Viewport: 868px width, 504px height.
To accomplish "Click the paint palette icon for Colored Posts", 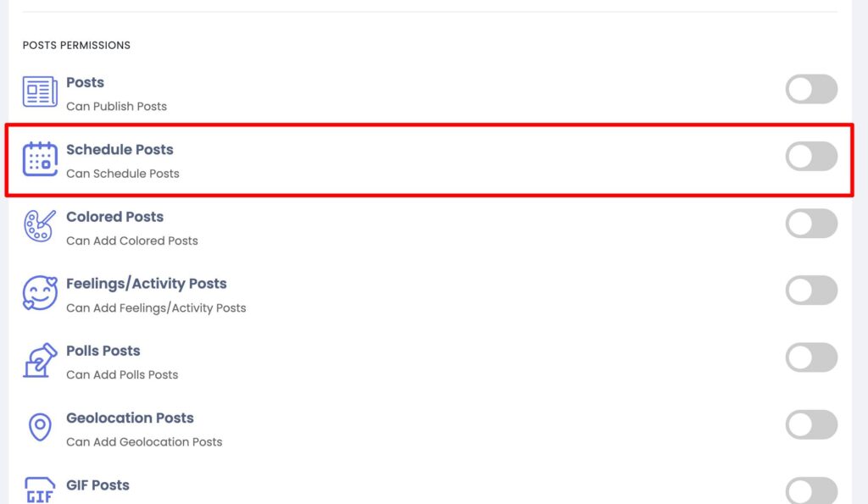I will coord(40,225).
